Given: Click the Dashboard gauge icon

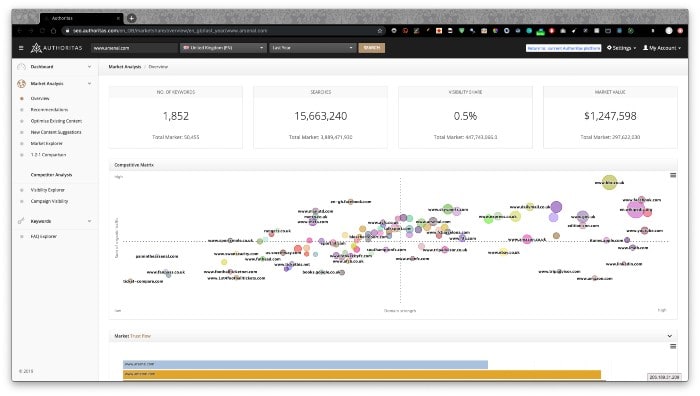Looking at the screenshot, I should 21,67.
